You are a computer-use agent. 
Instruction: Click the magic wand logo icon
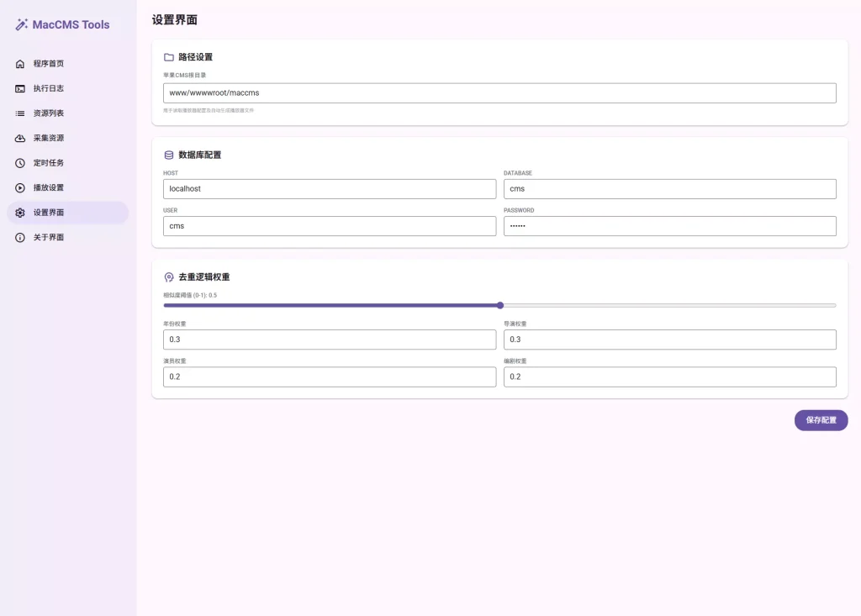click(22, 25)
